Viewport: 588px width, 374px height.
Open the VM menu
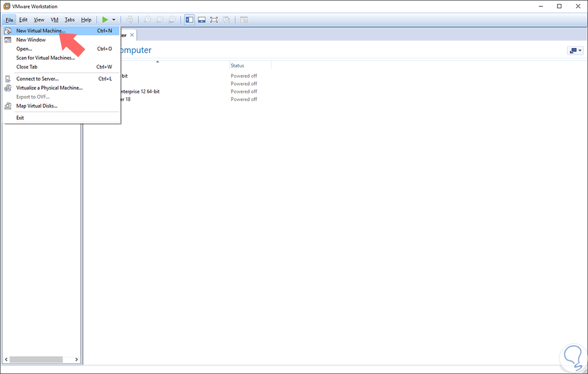point(54,19)
